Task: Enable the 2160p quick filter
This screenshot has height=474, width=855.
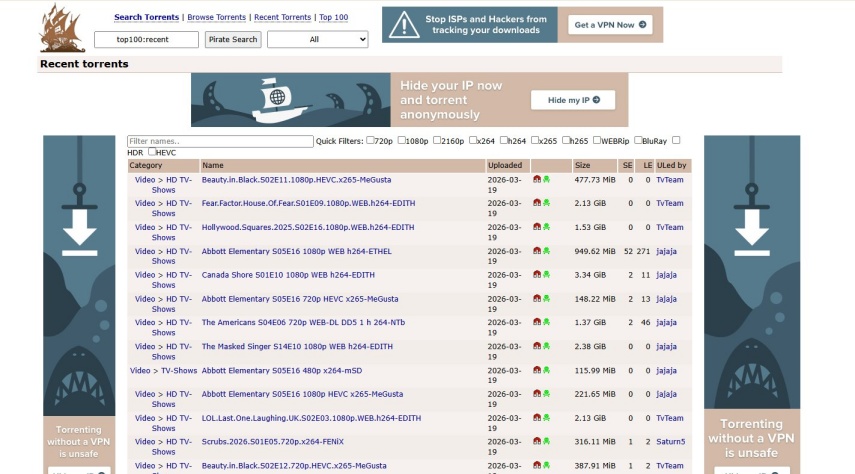Action: 437,140
